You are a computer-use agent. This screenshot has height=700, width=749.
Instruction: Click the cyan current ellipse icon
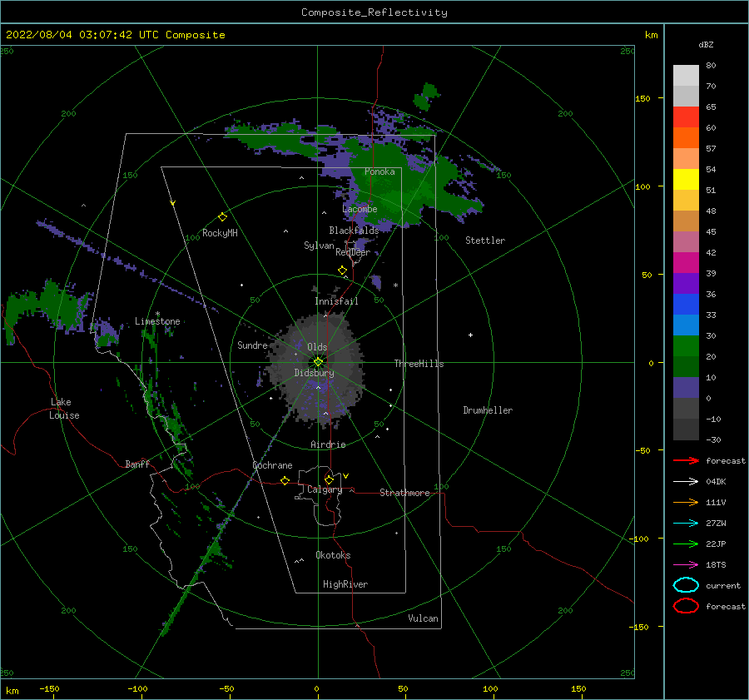(x=686, y=585)
